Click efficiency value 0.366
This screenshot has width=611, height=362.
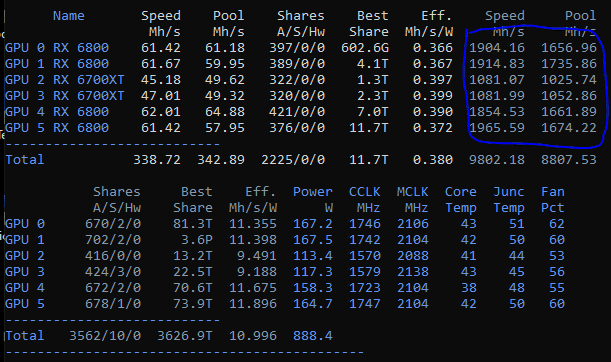(x=433, y=48)
